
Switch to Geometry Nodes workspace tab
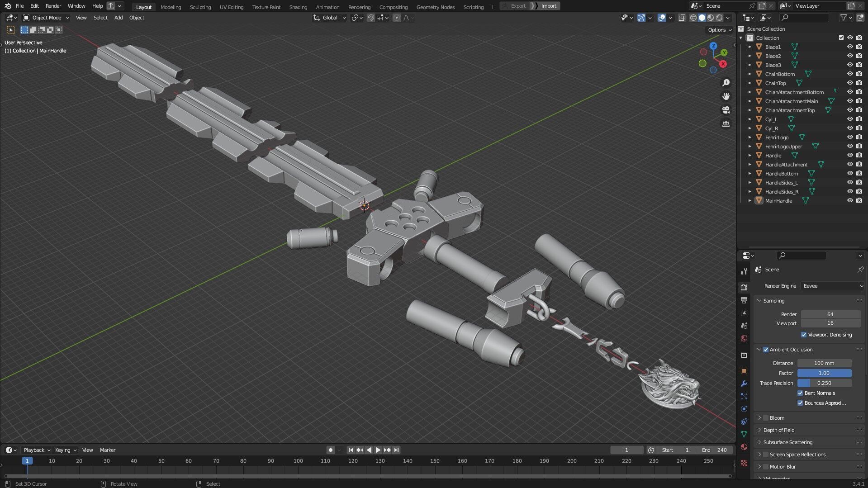pos(436,7)
